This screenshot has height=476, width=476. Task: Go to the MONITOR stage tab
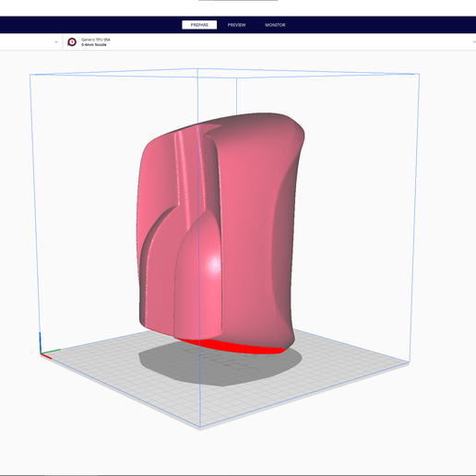[275, 25]
